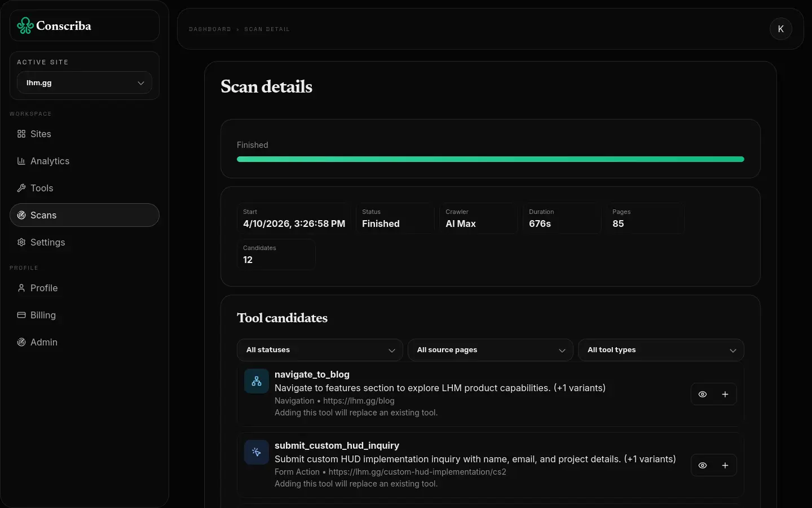Click the navigate_to_blog navigation type icon
This screenshot has width=812, height=508.
pos(257,382)
